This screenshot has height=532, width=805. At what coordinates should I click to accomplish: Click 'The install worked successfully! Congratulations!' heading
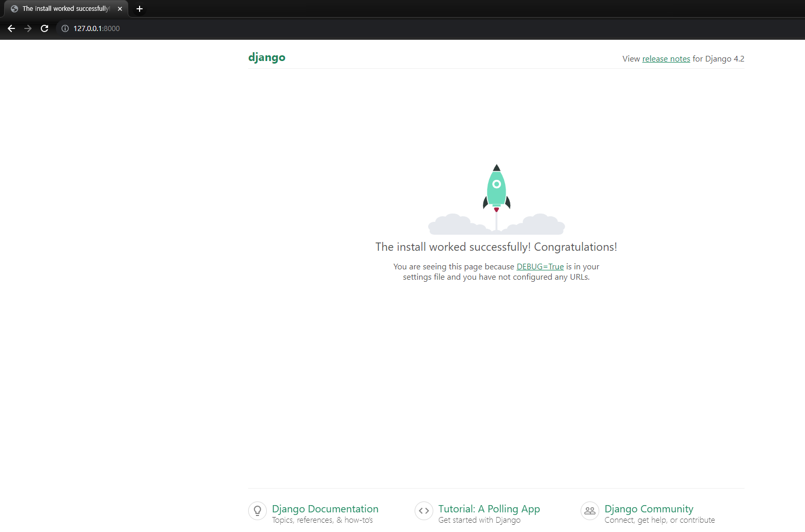pyautogui.click(x=496, y=247)
